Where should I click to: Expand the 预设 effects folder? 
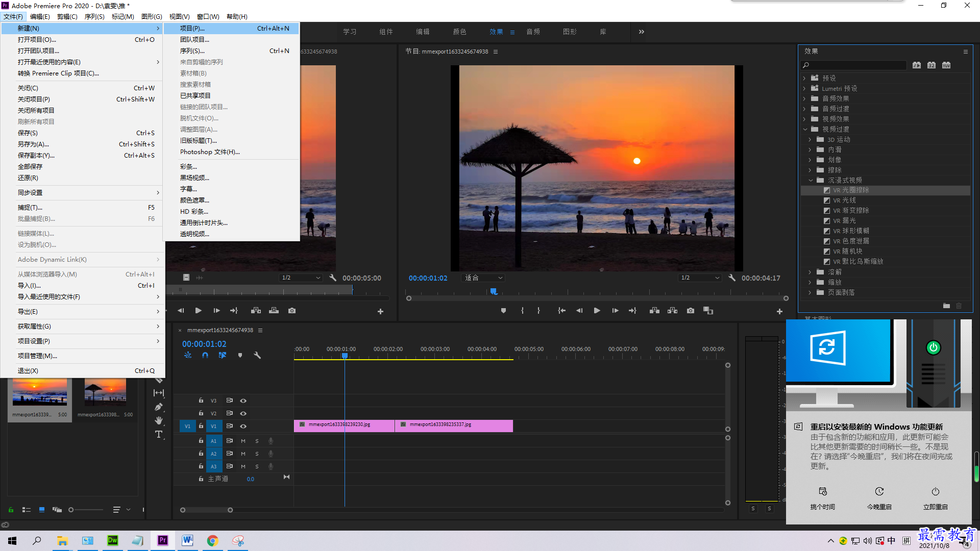[x=804, y=79]
